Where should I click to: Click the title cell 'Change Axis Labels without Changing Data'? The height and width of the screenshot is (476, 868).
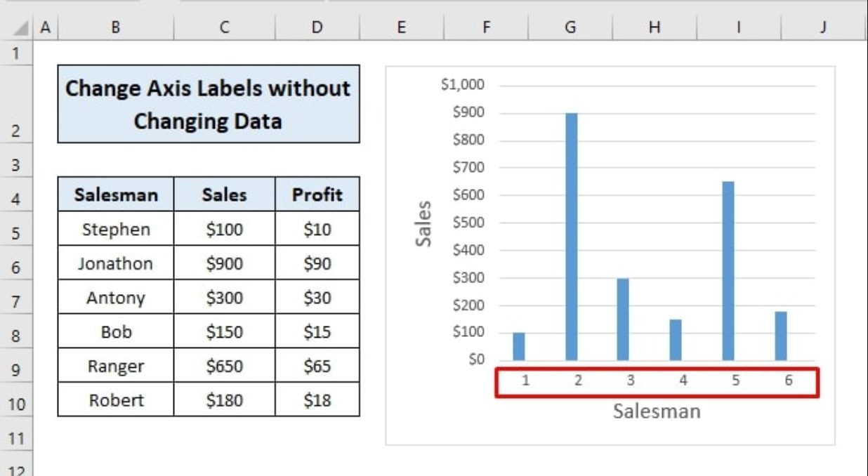tap(209, 105)
